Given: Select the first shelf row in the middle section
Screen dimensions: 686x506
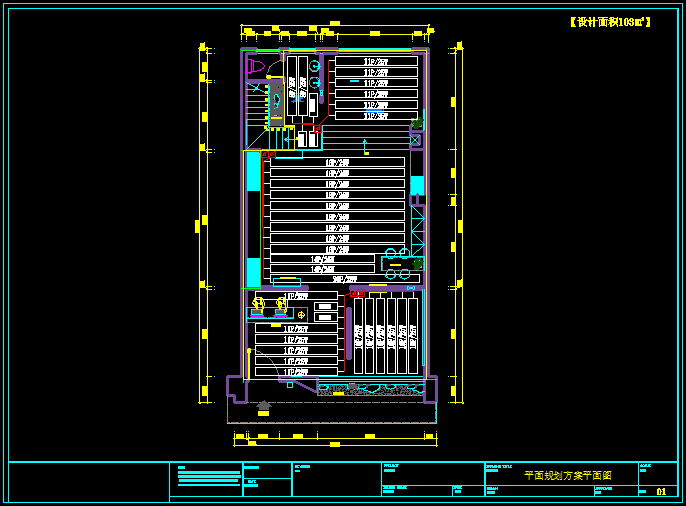Looking at the screenshot, I should click(x=337, y=162).
